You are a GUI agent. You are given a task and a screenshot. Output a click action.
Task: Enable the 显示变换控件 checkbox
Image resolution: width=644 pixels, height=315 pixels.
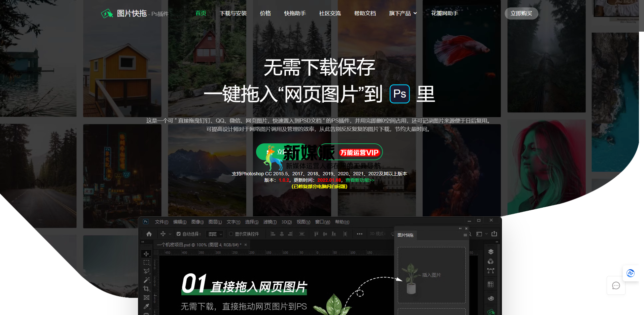(x=231, y=234)
